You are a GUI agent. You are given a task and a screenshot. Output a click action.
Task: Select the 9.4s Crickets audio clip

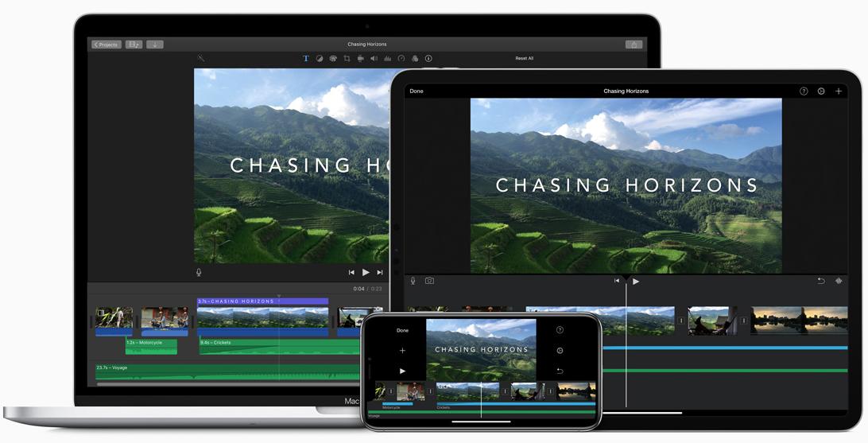click(x=280, y=347)
